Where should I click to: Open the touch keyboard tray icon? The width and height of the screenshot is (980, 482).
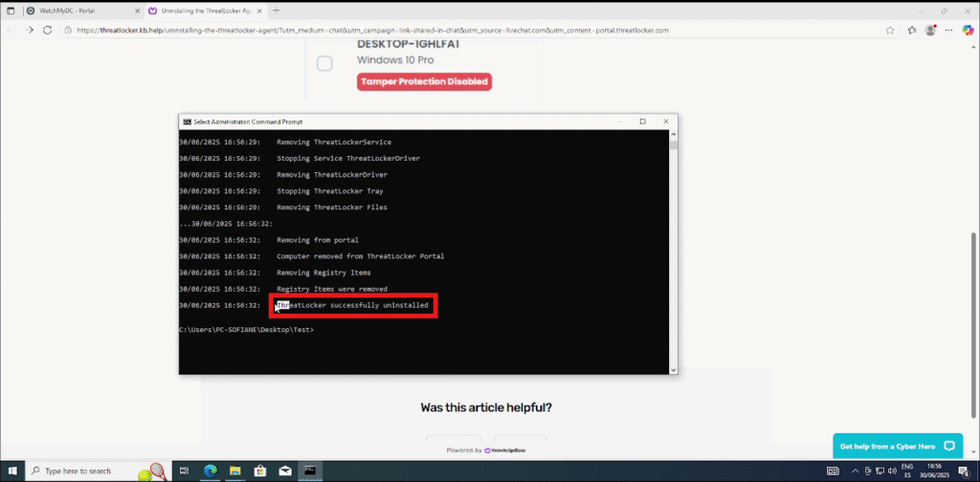point(834,471)
